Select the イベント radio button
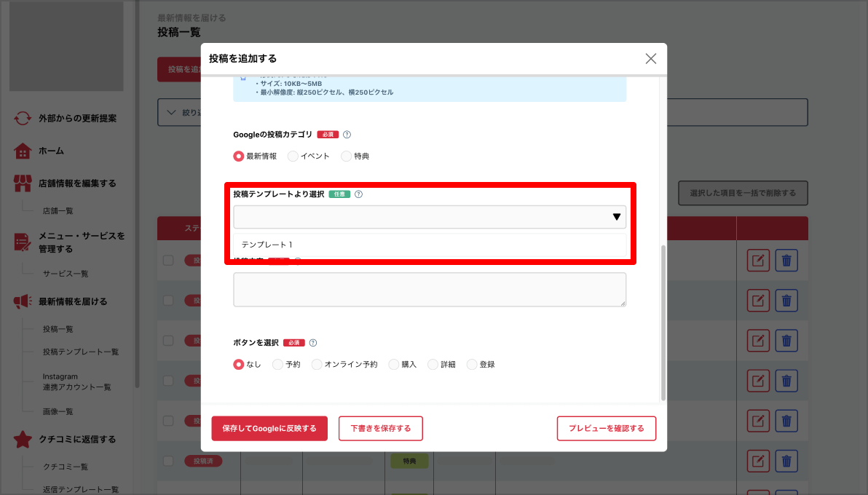 click(293, 156)
